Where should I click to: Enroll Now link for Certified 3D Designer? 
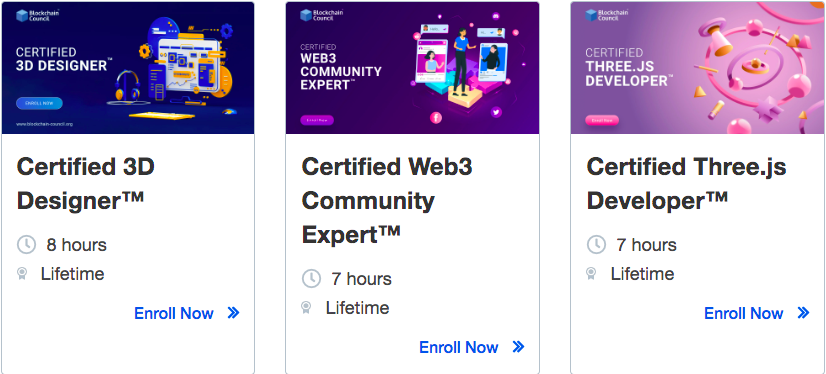point(174,313)
